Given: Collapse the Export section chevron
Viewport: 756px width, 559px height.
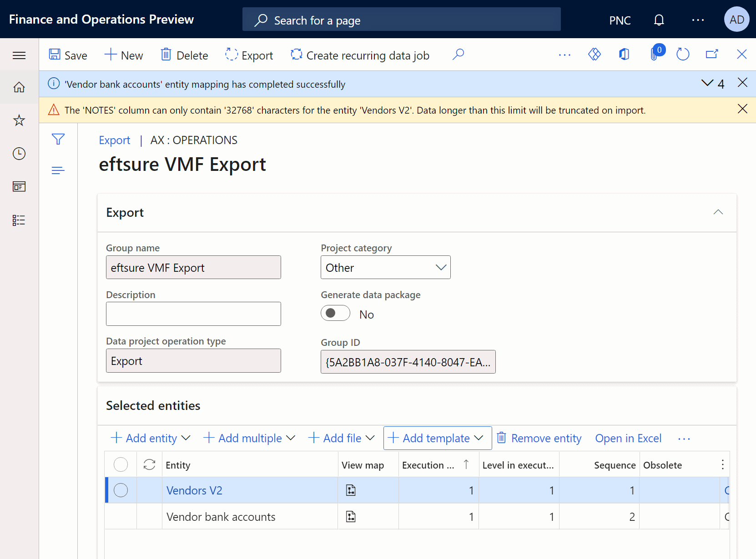Looking at the screenshot, I should pos(718,212).
